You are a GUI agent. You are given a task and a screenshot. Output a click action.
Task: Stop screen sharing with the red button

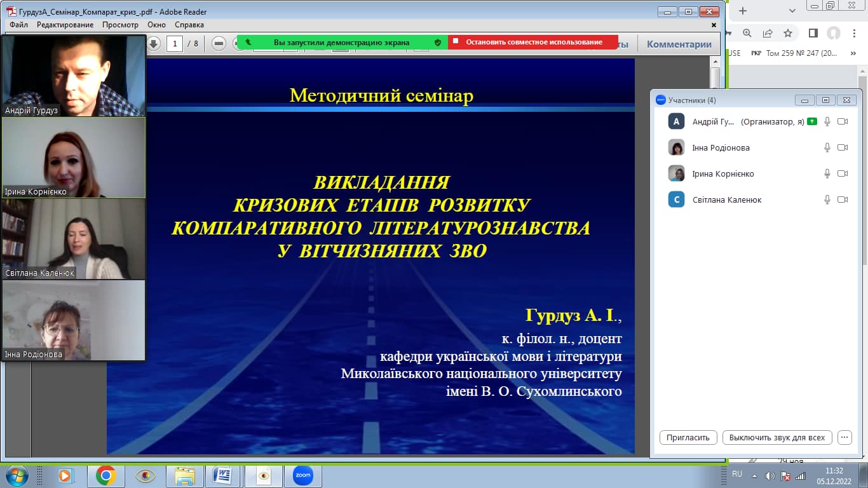point(532,43)
